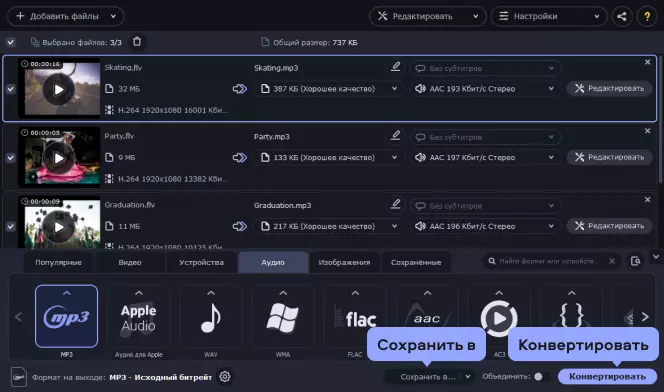Remove Graduation.flv from the list
The height and width of the screenshot is (392, 664).
[x=647, y=199]
